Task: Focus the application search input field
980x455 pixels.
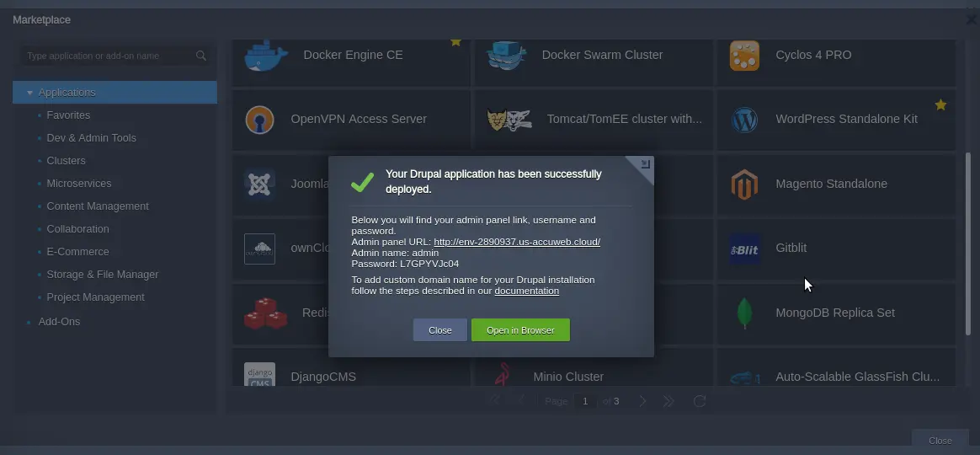Action: (x=116, y=56)
